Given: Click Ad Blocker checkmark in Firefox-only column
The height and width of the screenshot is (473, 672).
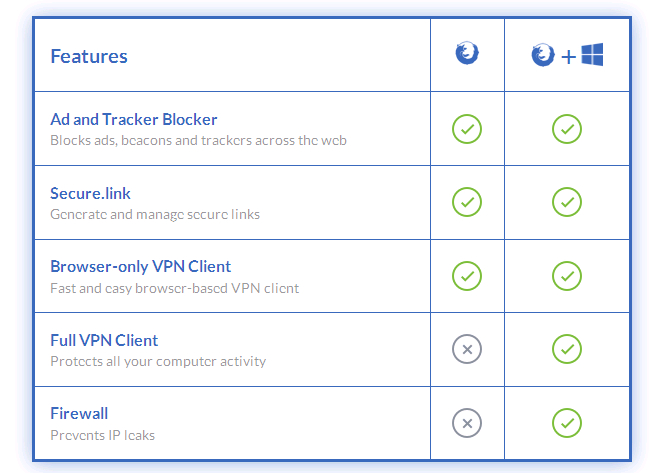Looking at the screenshot, I should (466, 128).
